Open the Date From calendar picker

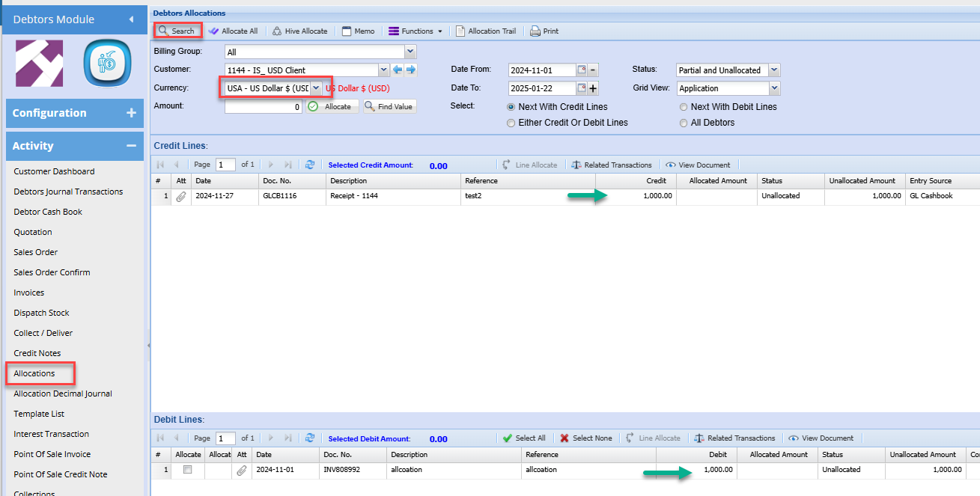coord(581,70)
